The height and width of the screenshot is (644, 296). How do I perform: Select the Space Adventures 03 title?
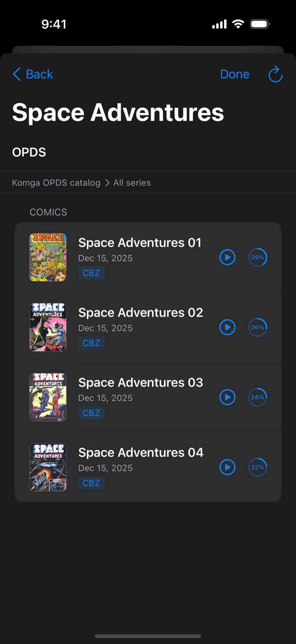point(141,383)
